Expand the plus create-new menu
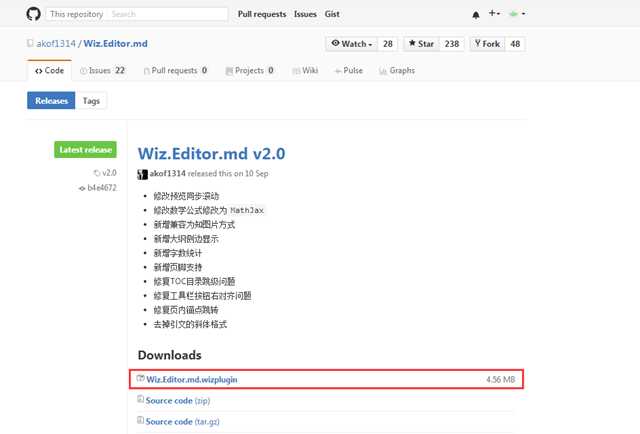 click(x=494, y=13)
